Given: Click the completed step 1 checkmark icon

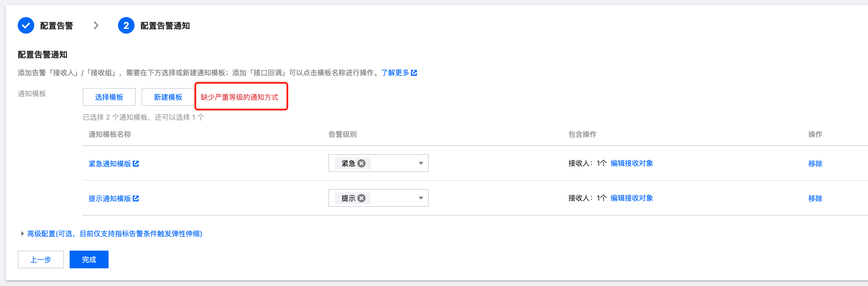Looking at the screenshot, I should click(x=26, y=26).
